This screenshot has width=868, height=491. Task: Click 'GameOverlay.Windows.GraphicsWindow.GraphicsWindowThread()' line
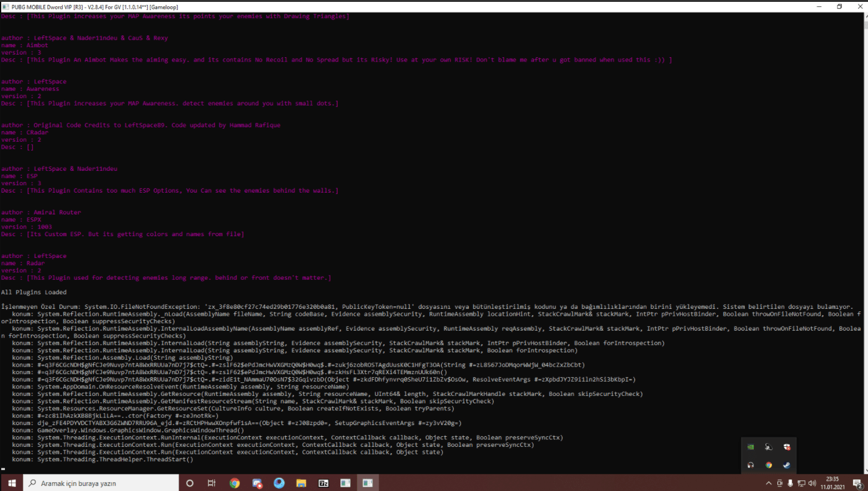tap(128, 430)
